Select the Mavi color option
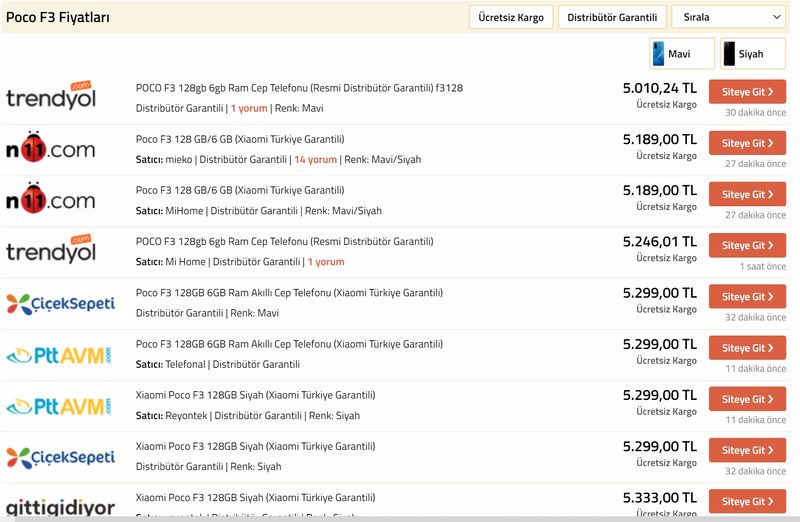Image resolution: width=800 pixels, height=522 pixels. [682, 54]
